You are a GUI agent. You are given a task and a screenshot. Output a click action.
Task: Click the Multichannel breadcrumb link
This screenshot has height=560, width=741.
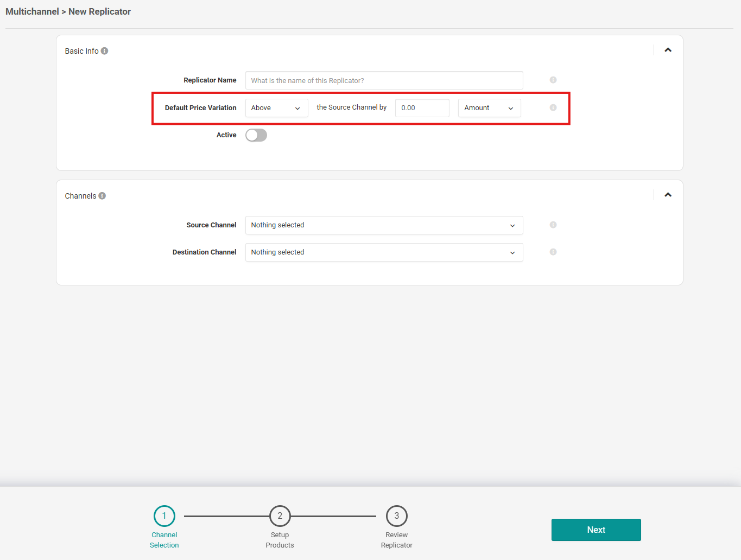click(32, 11)
